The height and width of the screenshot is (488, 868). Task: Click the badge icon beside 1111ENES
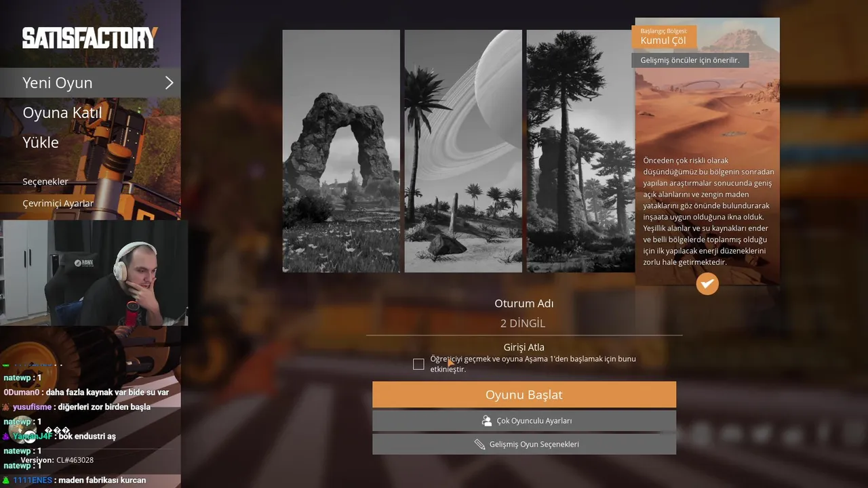click(x=6, y=480)
